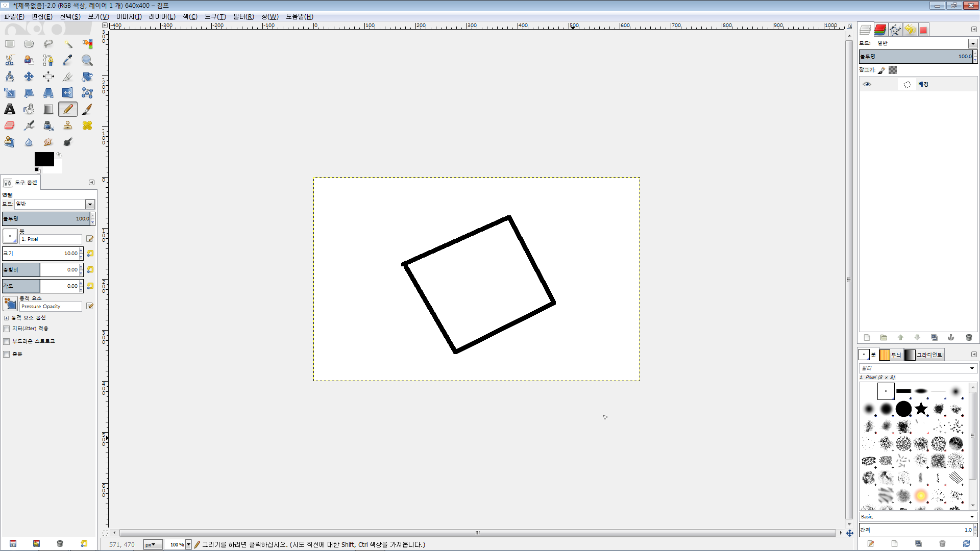Select the Paintbrush tool
Image resolution: width=980 pixels, height=551 pixels.
[x=87, y=109]
